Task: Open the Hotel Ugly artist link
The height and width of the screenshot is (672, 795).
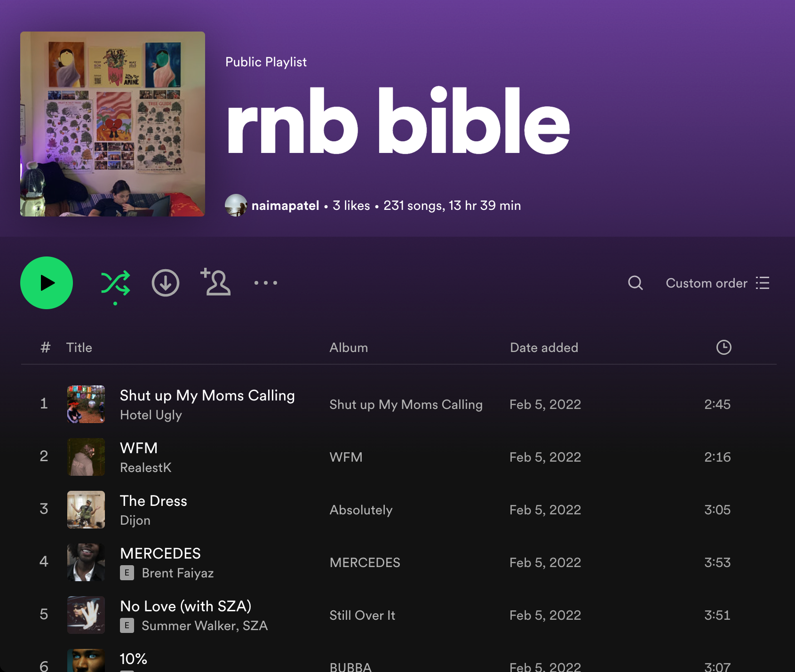Action: tap(151, 415)
